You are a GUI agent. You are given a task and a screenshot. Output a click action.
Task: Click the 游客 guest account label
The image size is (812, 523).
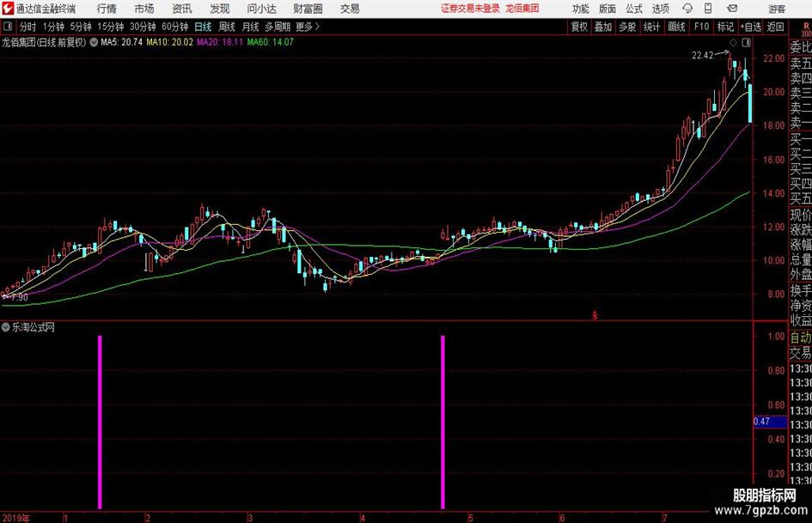[777, 9]
